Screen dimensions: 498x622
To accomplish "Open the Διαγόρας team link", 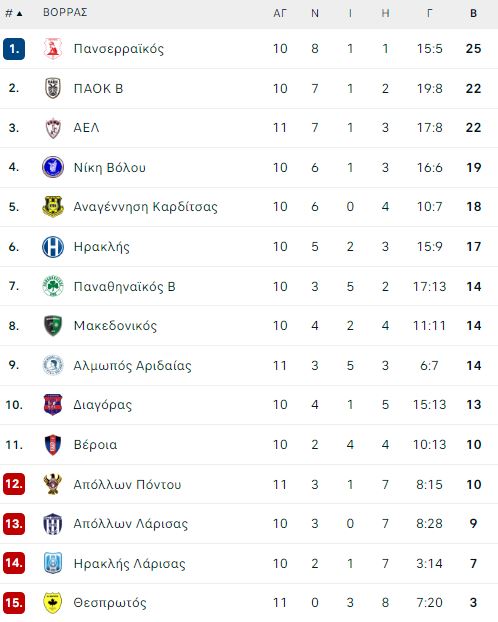I will point(102,405).
